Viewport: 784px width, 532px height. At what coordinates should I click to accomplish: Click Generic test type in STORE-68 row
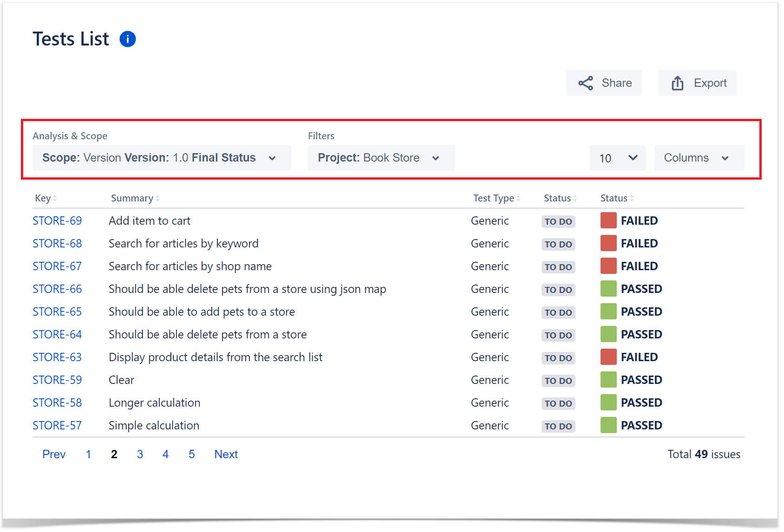point(490,244)
